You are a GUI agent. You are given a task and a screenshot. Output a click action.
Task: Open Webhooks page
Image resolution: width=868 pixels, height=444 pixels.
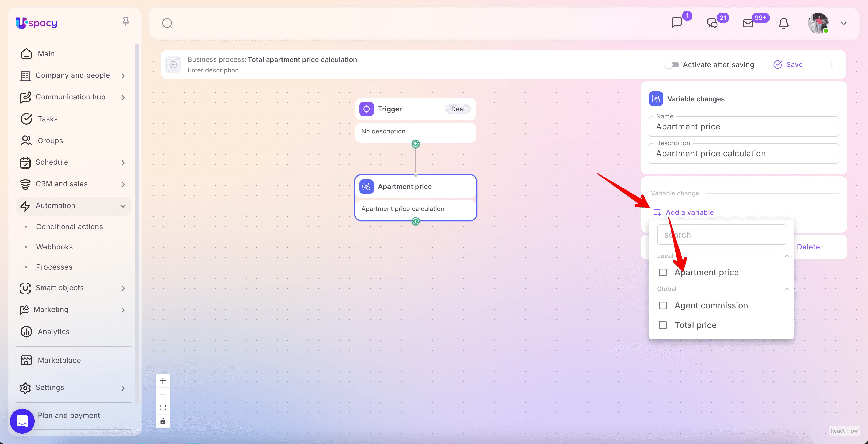tap(55, 247)
